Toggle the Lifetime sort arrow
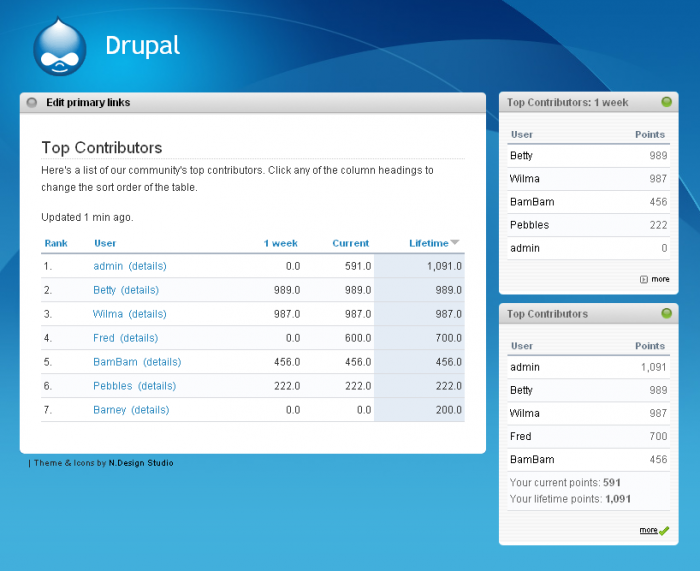 455,242
